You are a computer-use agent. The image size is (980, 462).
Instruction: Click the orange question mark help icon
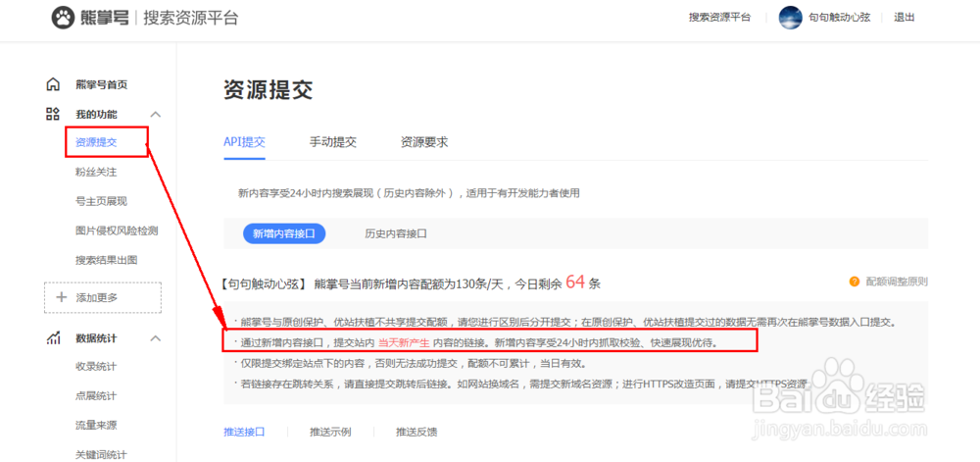855,282
